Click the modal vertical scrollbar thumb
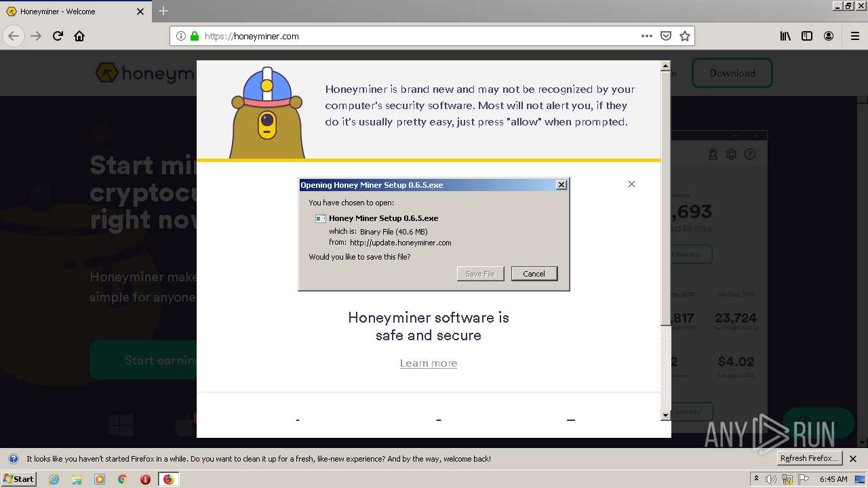This screenshot has width=868, height=488. pyautogui.click(x=665, y=197)
